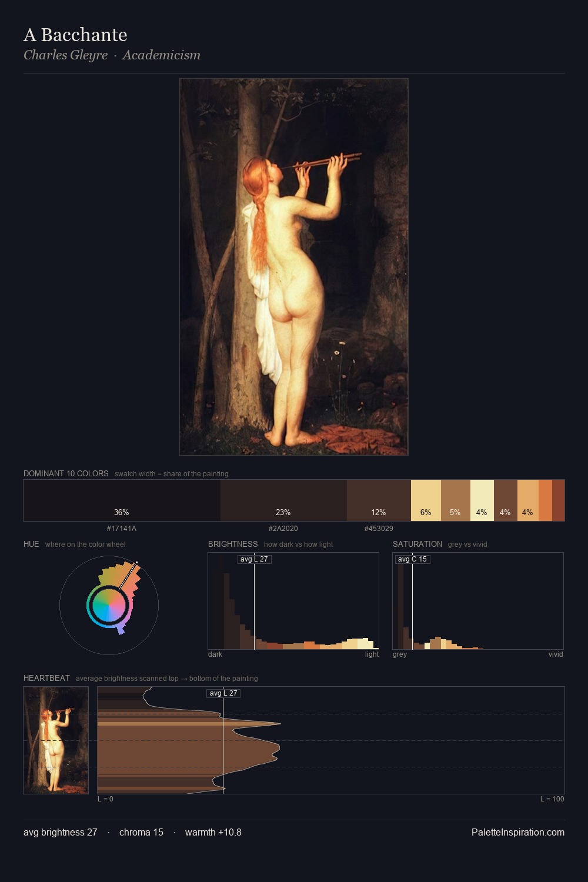Click the PaletteInspiration.com link
The height and width of the screenshot is (882, 588).
[x=518, y=832]
